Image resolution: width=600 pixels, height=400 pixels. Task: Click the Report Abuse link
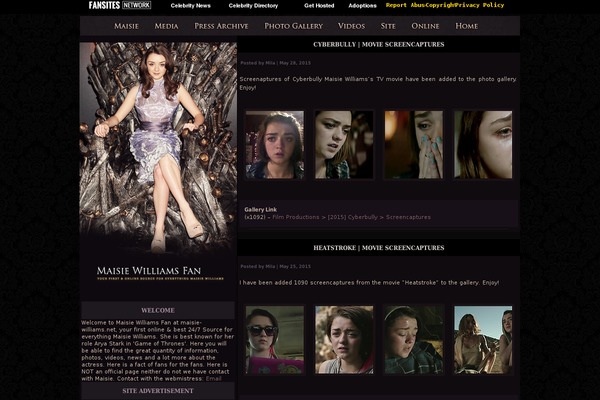[x=406, y=5]
